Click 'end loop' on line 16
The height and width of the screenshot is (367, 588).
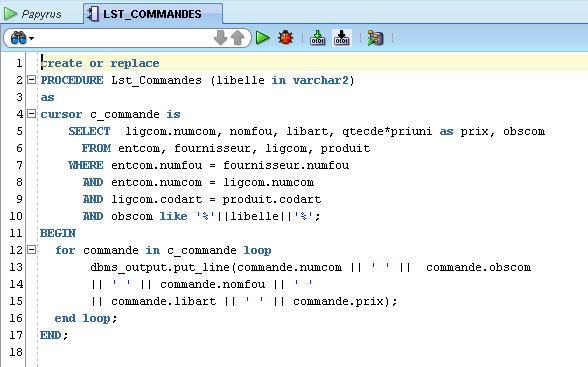point(82,319)
